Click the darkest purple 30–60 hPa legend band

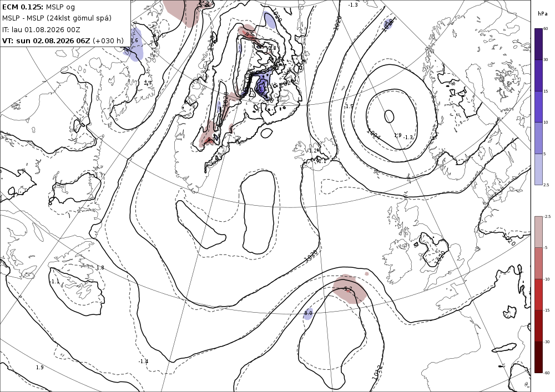[538, 44]
